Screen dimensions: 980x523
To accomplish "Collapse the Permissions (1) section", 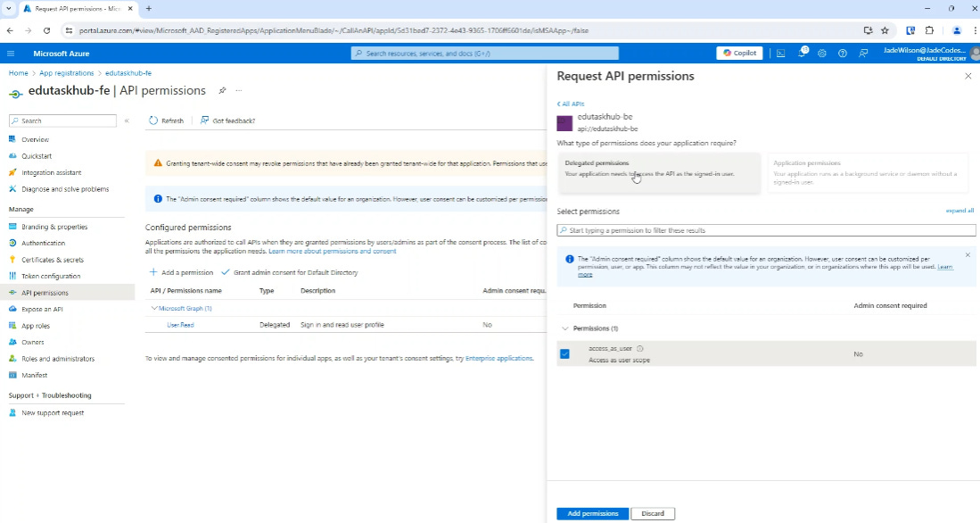I will [565, 328].
